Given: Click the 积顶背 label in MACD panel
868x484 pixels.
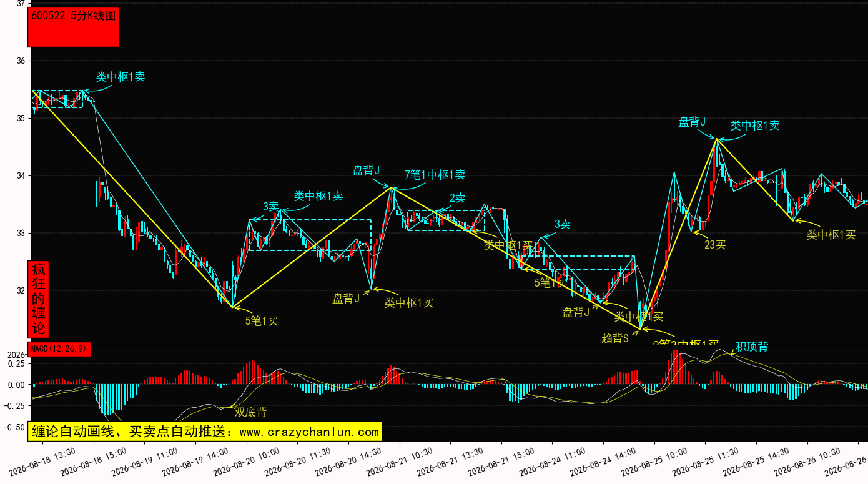Looking at the screenshot, I should [752, 347].
